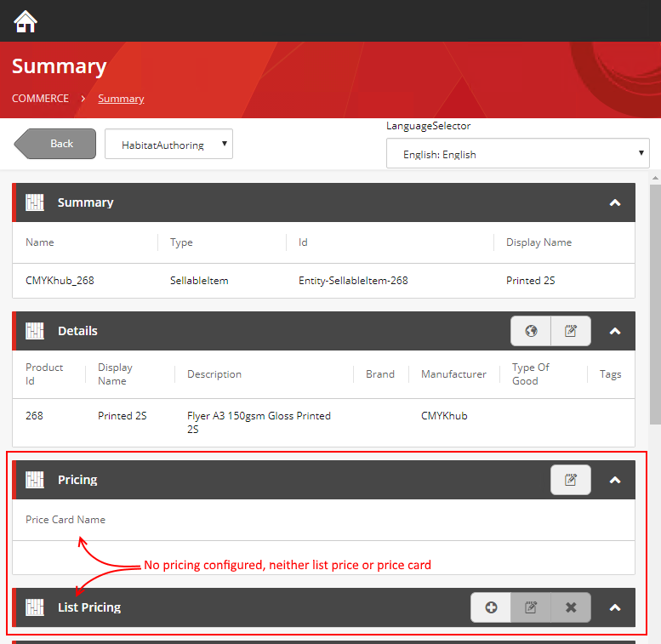
Task: Click the Entity-SellableItem-268 Id cell
Action: click(x=353, y=280)
